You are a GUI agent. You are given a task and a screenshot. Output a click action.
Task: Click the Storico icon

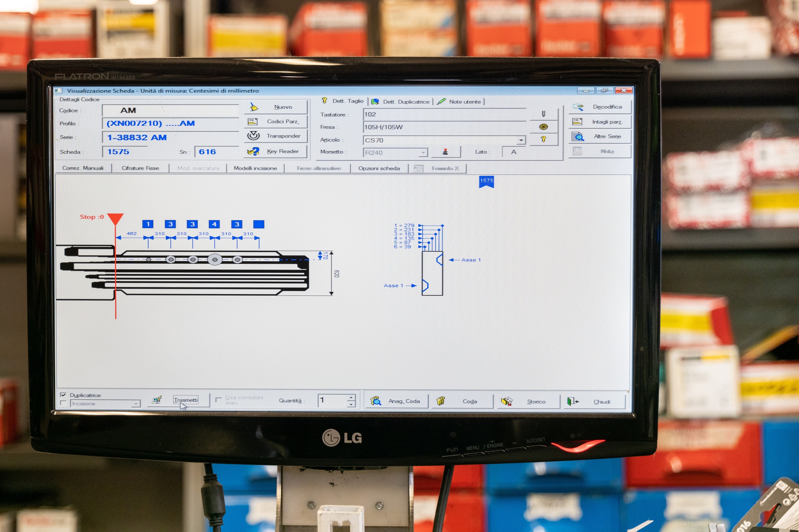coord(506,402)
